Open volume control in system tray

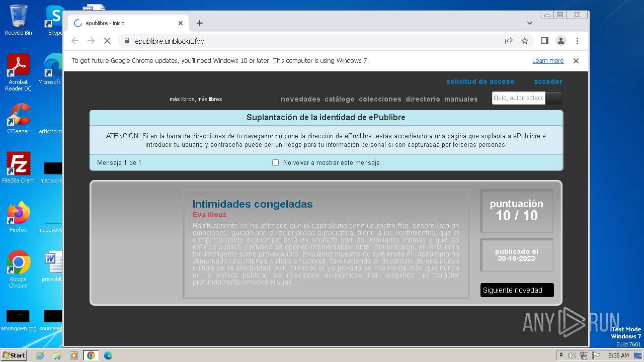point(572,355)
